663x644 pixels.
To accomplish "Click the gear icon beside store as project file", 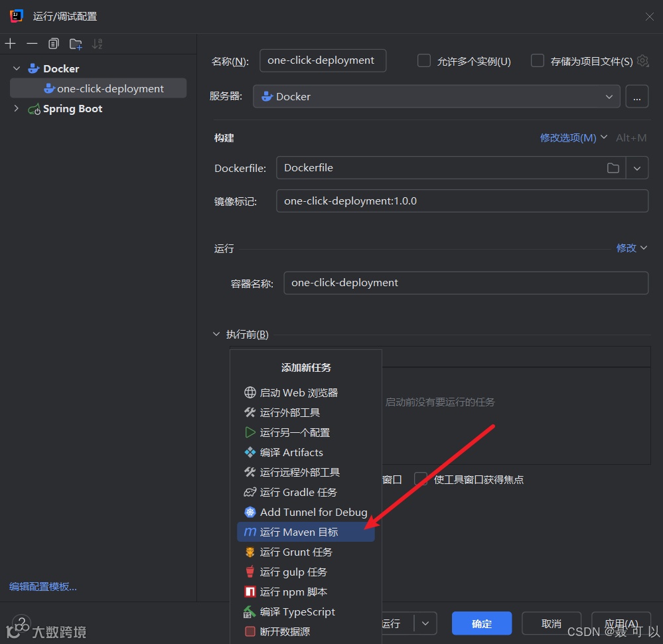I will 642,61.
